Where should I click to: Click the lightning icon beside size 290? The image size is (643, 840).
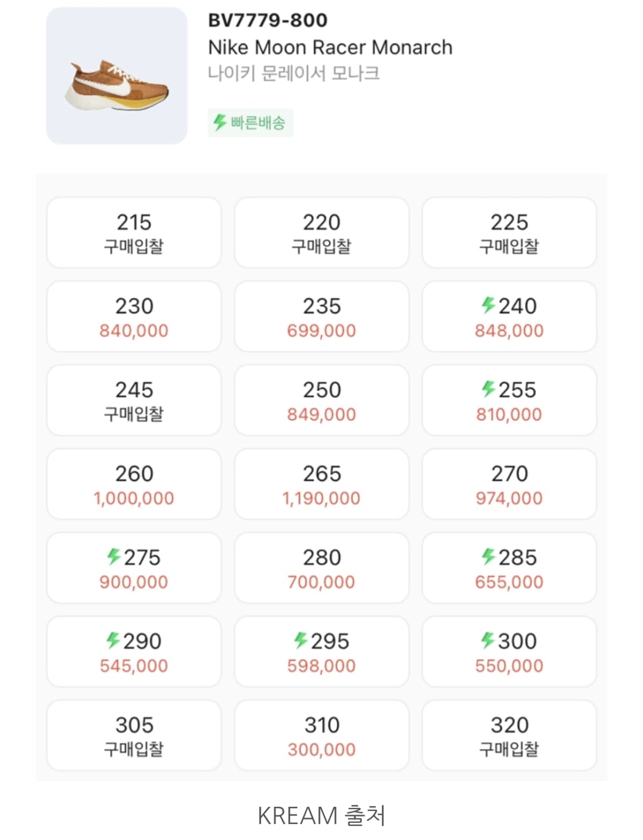(113, 640)
